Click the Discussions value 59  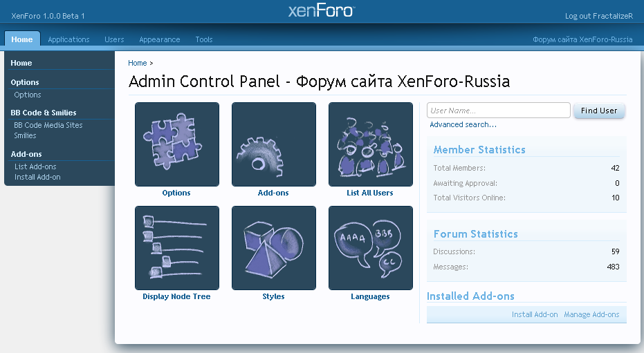tap(615, 251)
